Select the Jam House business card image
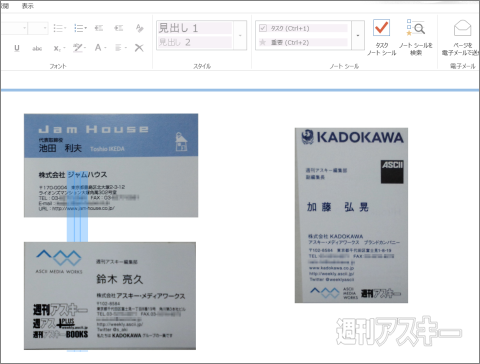 [x=111, y=165]
